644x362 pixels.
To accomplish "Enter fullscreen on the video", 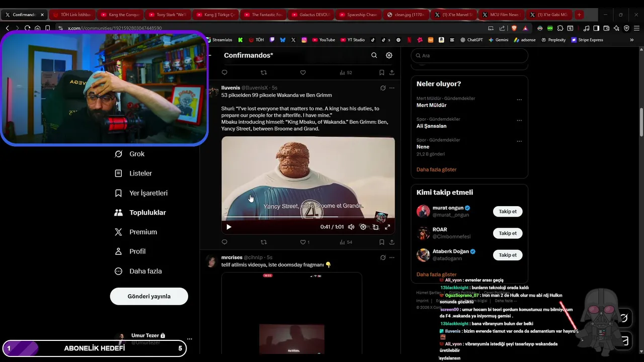I will pyautogui.click(x=387, y=227).
